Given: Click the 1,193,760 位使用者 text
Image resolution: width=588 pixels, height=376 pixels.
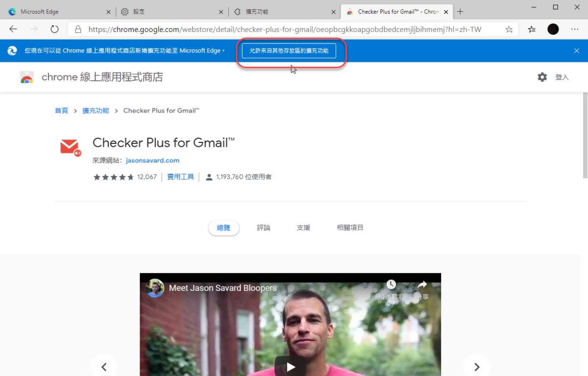Looking at the screenshot, I should point(244,177).
